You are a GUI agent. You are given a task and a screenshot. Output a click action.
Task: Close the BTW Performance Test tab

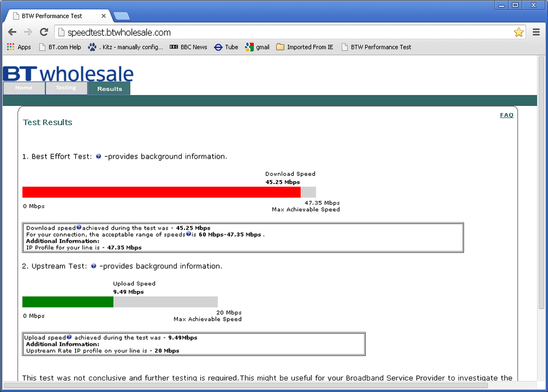point(103,16)
